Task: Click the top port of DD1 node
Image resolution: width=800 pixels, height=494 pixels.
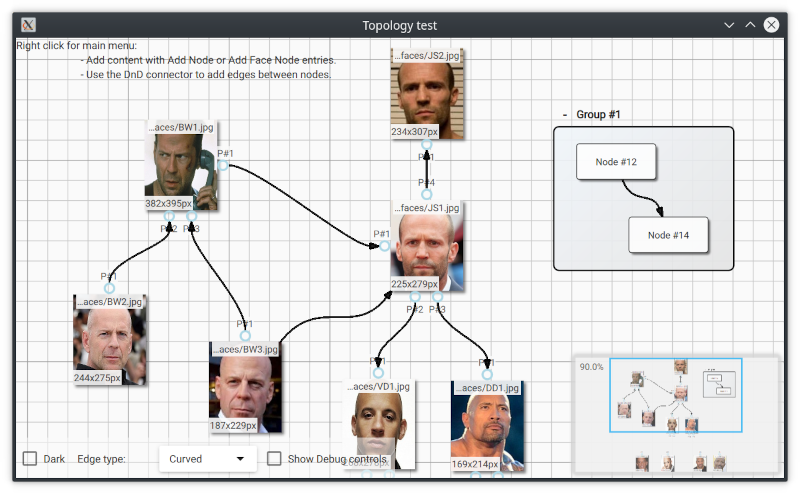Action: [486, 374]
